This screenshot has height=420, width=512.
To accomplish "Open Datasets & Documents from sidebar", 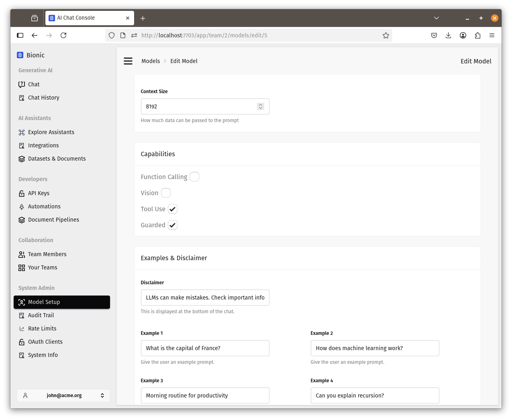I will (57, 159).
